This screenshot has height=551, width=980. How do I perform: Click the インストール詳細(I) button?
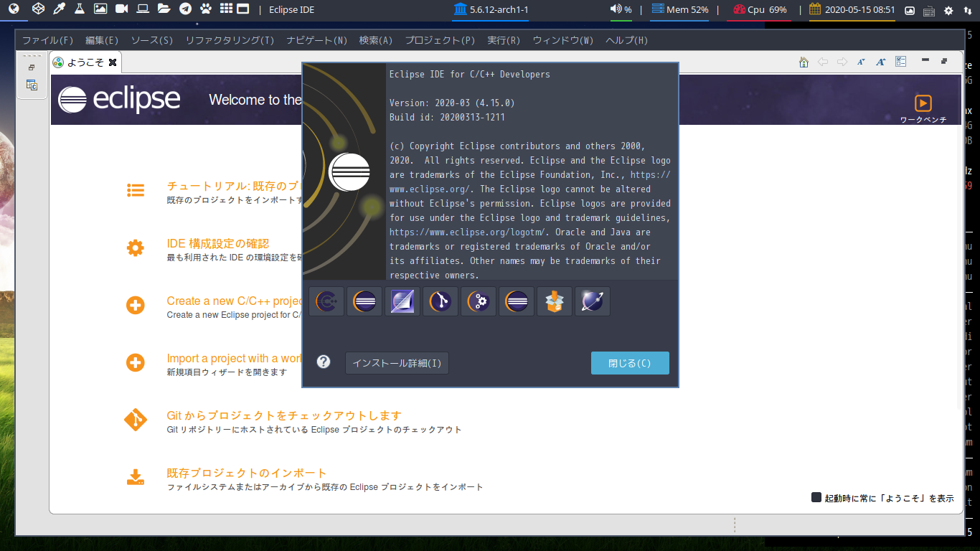397,363
